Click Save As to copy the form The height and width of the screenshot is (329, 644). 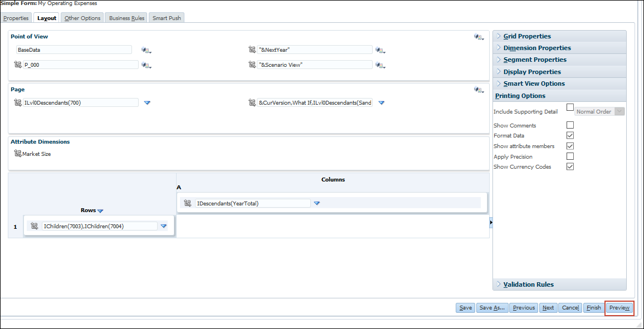pos(492,307)
